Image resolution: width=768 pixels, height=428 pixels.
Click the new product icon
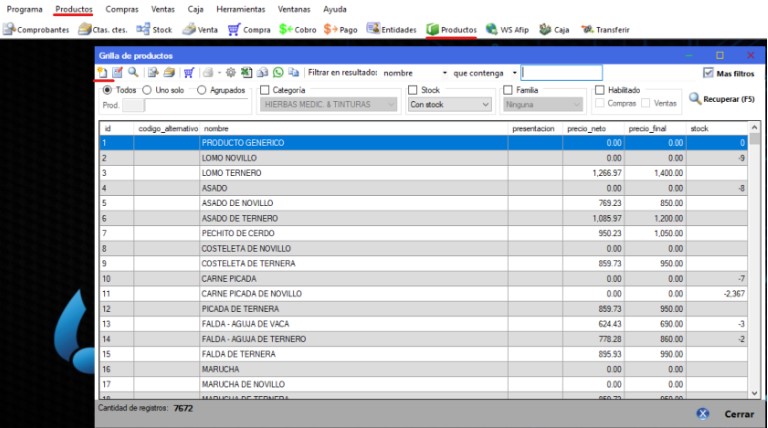pos(102,72)
